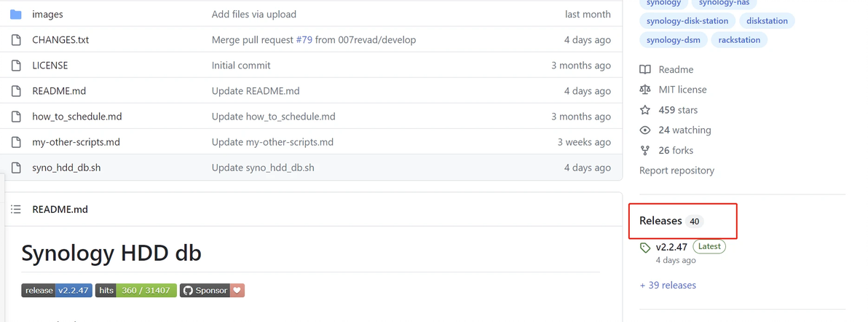Open the Releases section heading

point(660,221)
